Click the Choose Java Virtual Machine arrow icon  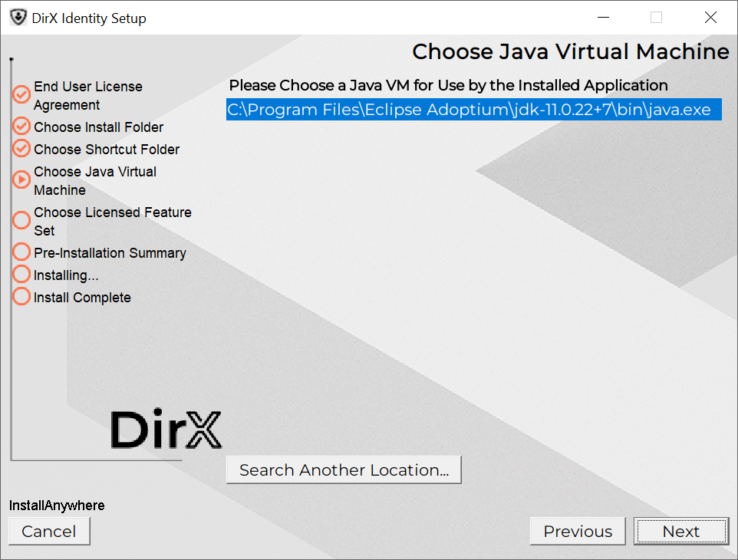click(x=21, y=180)
